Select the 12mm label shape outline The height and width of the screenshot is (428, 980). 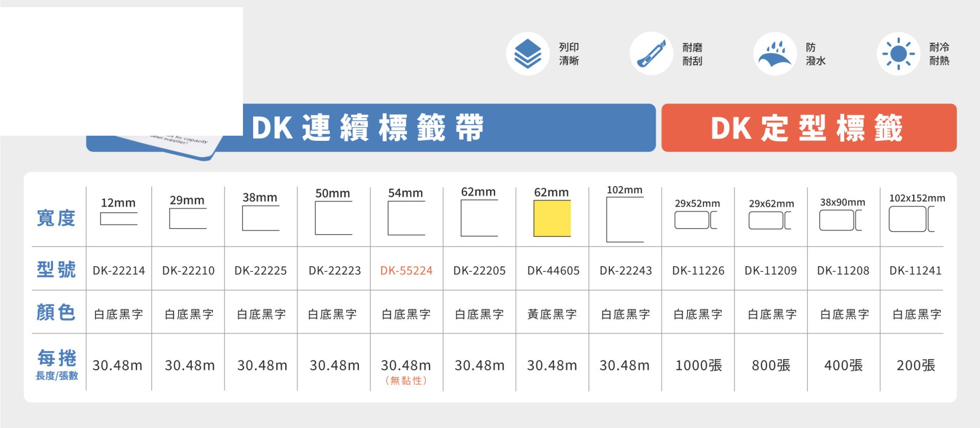click(119, 219)
